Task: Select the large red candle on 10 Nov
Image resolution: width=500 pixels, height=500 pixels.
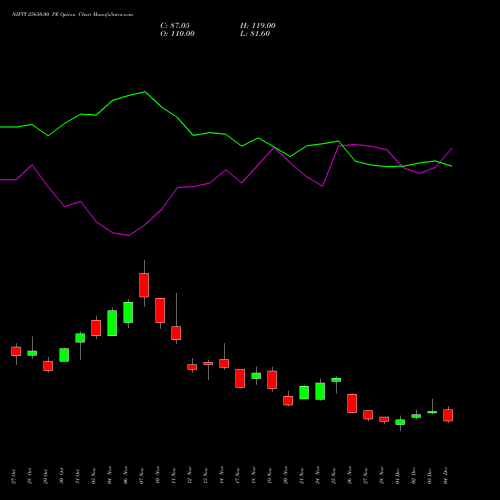Action: pyautogui.click(x=160, y=310)
